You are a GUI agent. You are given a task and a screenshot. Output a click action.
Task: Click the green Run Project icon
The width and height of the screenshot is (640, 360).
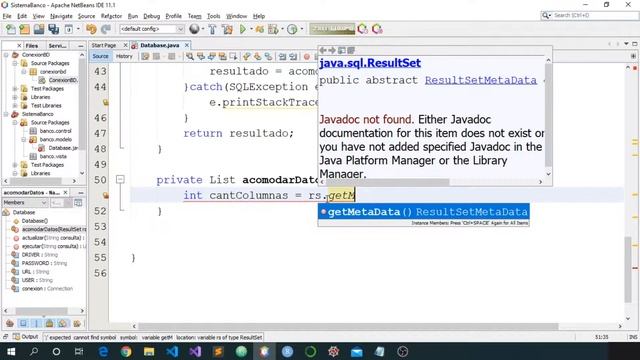pos(243,29)
